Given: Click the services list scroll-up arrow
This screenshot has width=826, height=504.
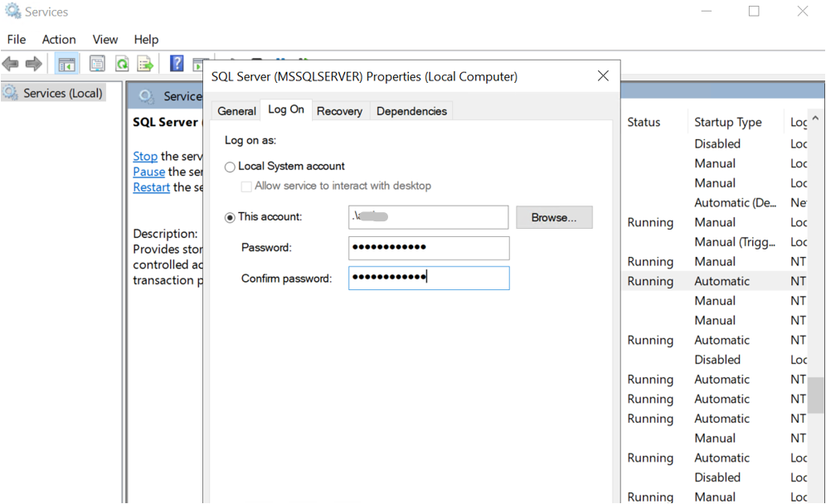Looking at the screenshot, I should (815, 119).
